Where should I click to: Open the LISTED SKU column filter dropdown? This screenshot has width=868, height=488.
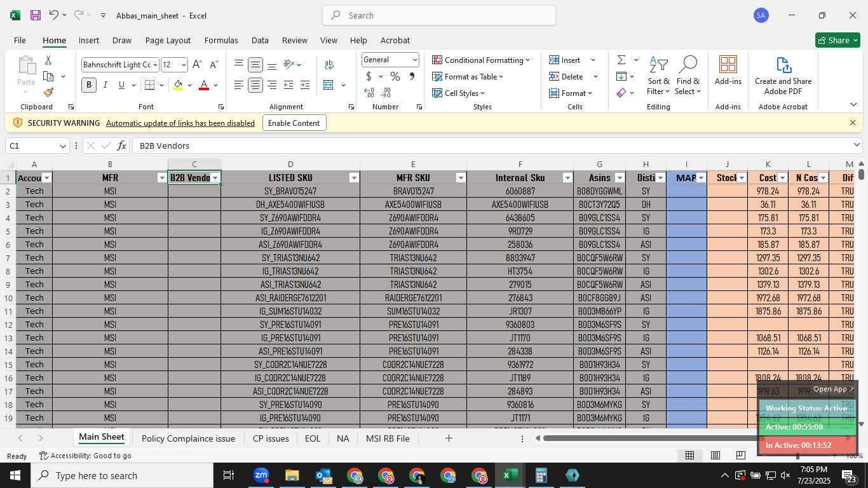click(354, 178)
